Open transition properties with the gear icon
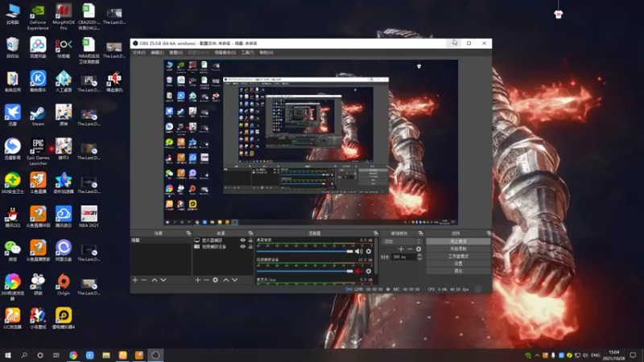 click(419, 249)
